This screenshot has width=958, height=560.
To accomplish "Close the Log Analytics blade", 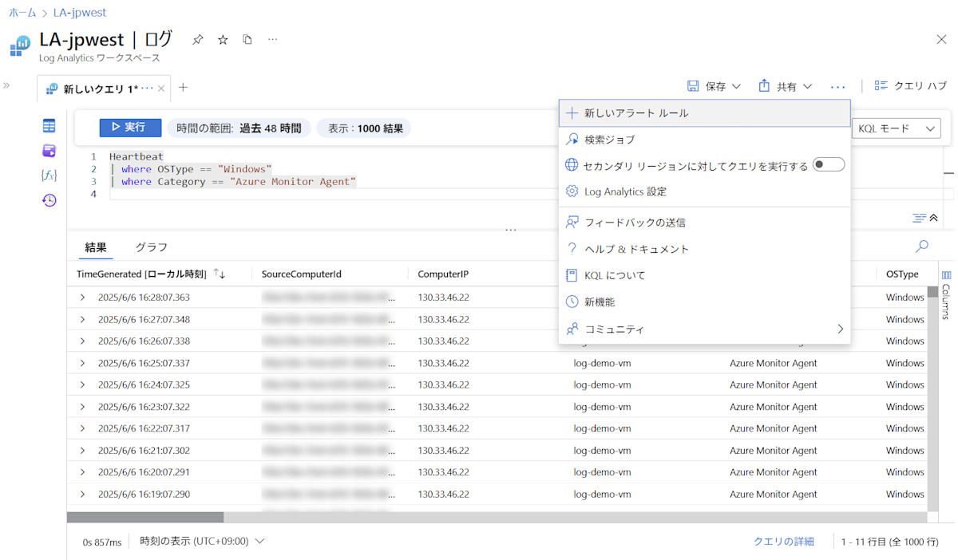I will (941, 40).
